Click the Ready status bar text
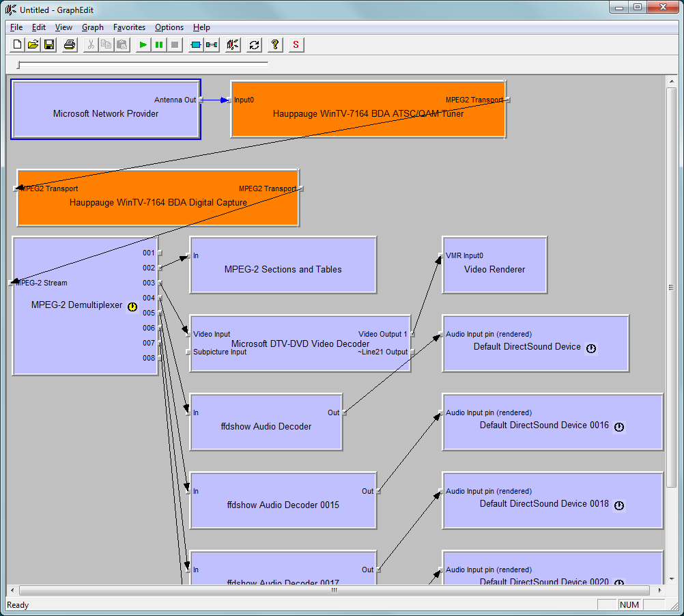Screen dimensions: 684x616 coord(18,604)
